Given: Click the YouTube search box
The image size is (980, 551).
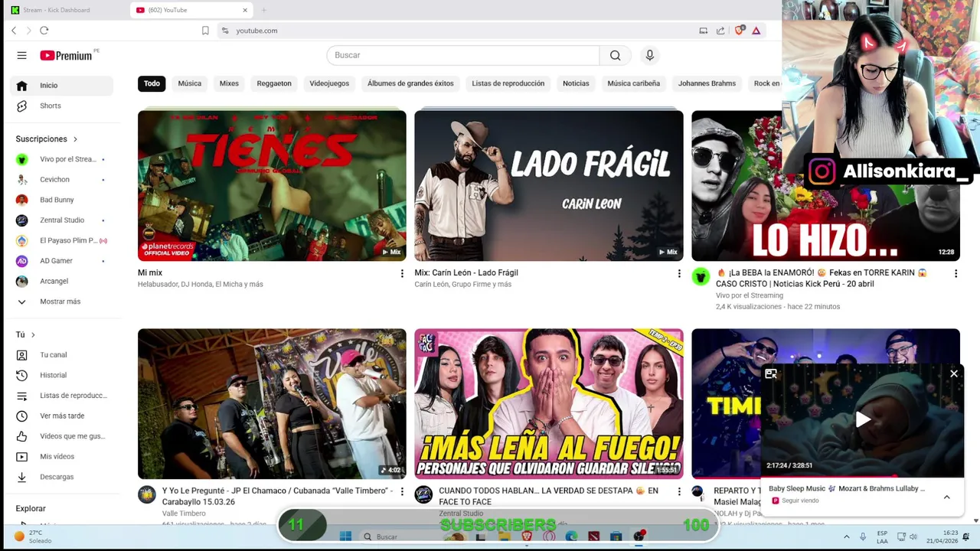Looking at the screenshot, I should click(463, 55).
